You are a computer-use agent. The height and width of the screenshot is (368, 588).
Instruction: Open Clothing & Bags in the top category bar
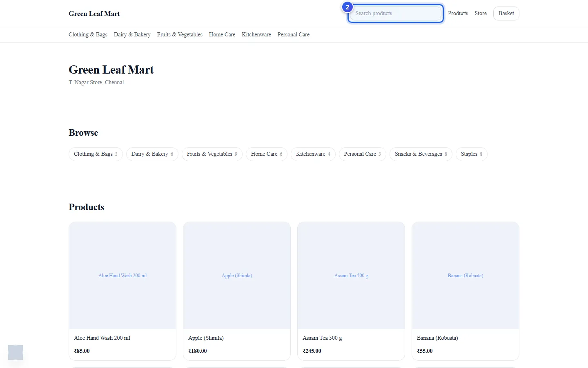pos(88,35)
